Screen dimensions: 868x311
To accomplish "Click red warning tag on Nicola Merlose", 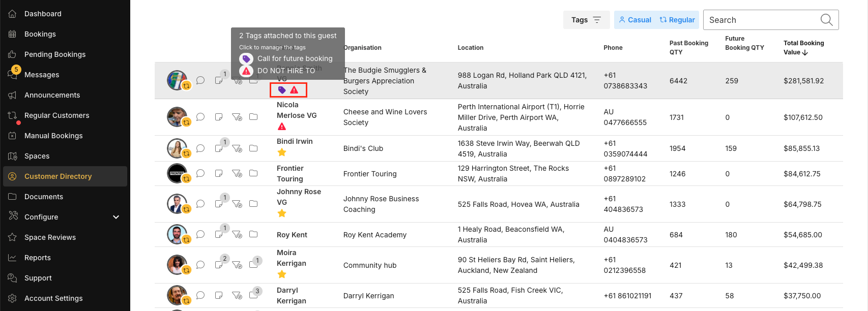I will tap(282, 127).
